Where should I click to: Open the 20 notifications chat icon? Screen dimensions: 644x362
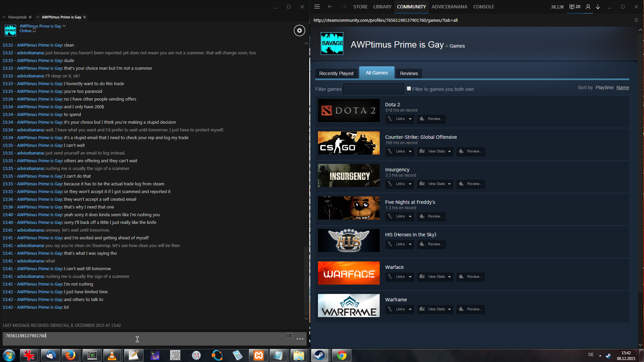[575, 7]
